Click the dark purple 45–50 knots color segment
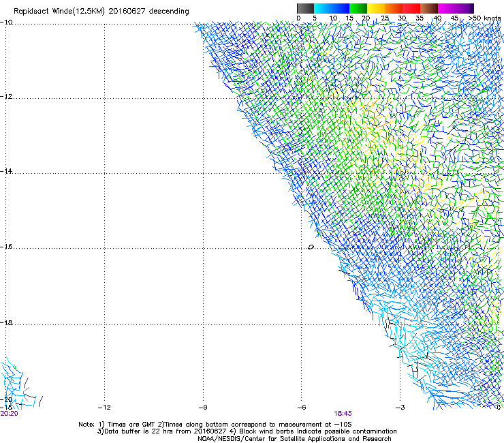 point(464,8)
